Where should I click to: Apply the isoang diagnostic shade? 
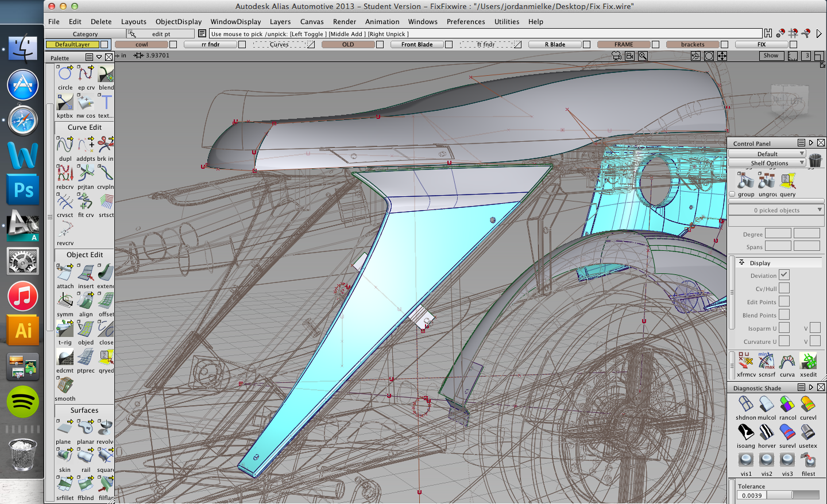(x=745, y=432)
